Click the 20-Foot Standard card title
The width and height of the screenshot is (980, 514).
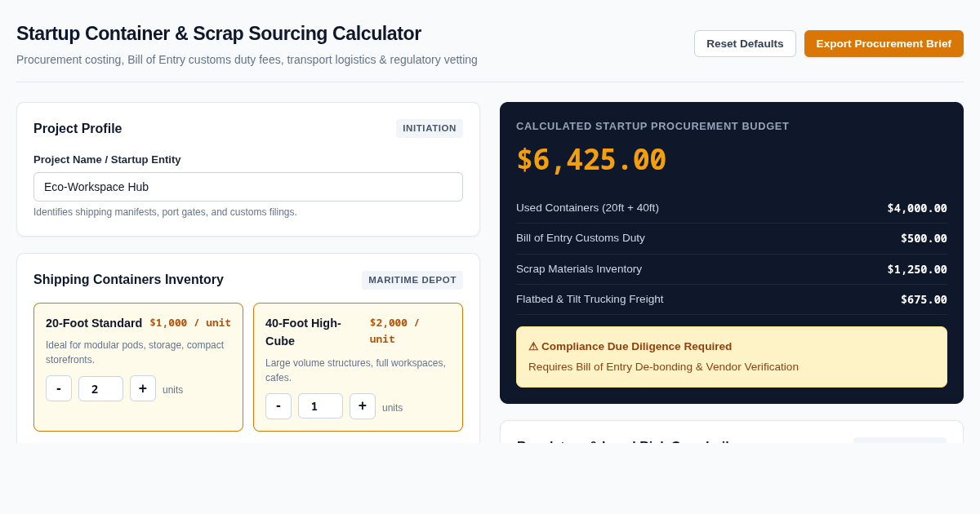coord(94,323)
